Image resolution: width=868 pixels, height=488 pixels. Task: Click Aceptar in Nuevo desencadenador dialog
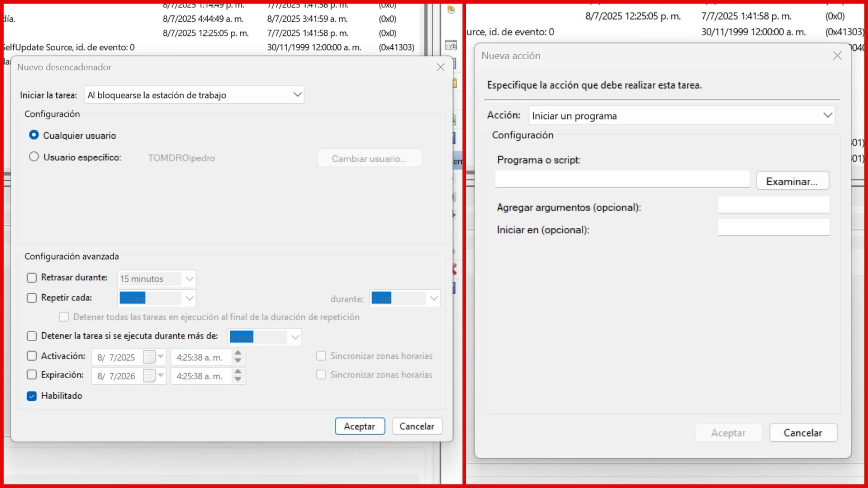[360, 426]
